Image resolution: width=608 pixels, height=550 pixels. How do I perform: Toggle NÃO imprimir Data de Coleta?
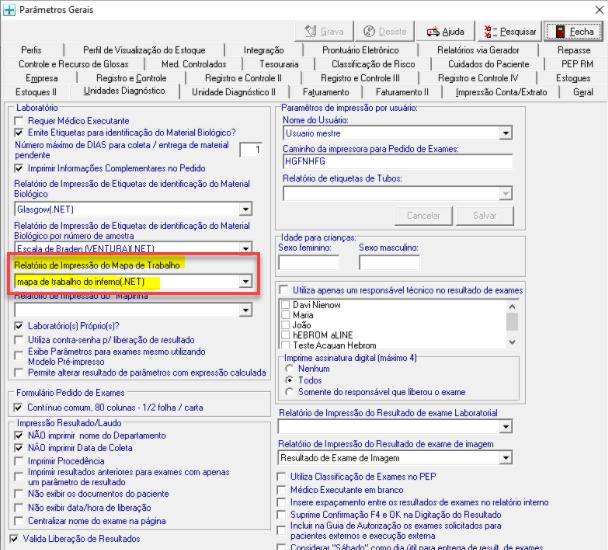pyautogui.click(x=18, y=448)
